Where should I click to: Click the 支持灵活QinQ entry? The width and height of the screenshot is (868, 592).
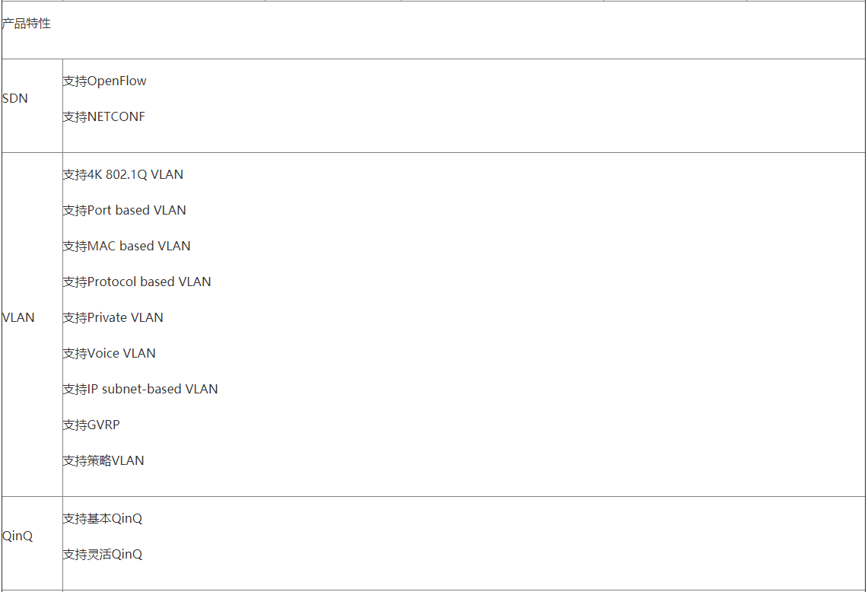click(103, 555)
